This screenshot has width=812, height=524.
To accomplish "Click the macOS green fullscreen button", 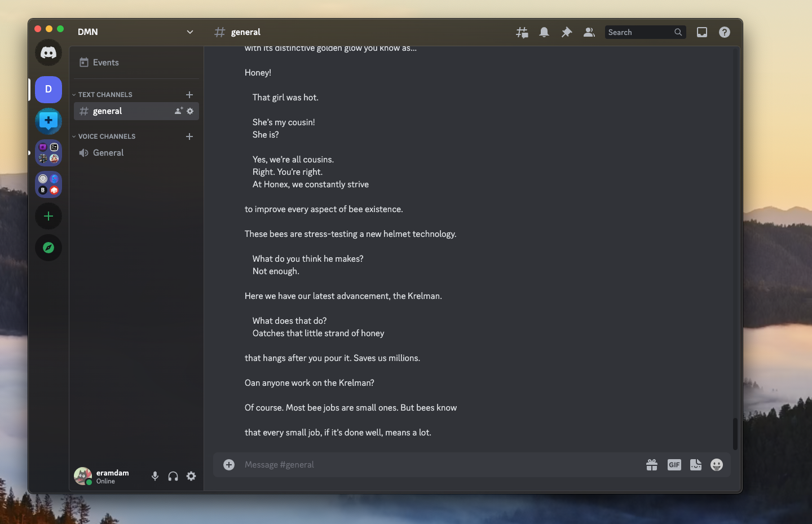I will tap(60, 29).
